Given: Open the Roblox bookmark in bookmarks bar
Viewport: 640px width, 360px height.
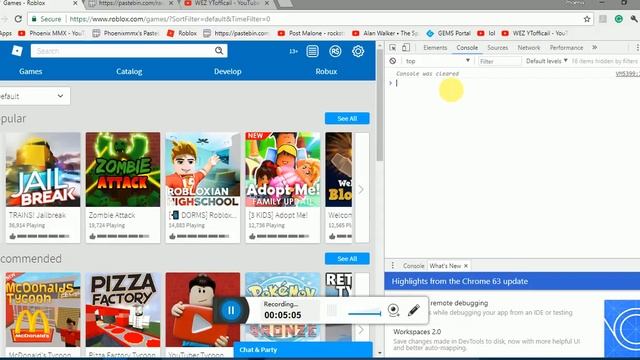Looking at the screenshot, I should click(x=182, y=33).
